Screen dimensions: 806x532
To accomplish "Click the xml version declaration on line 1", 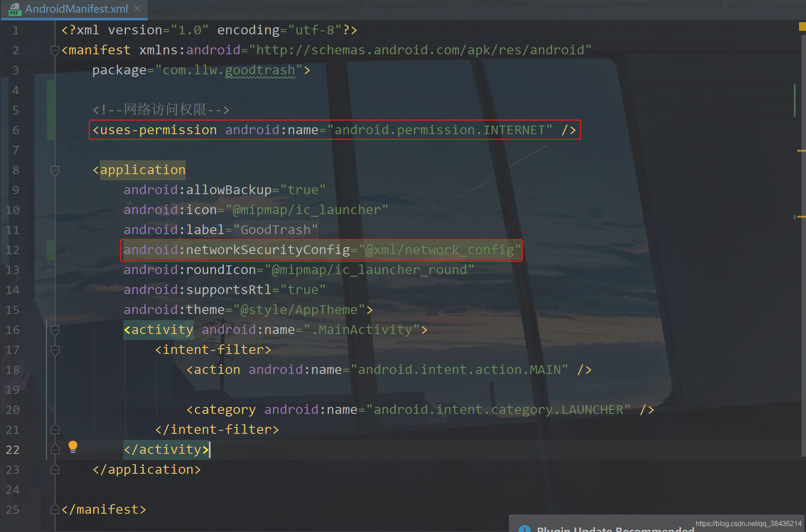I will coord(209,30).
